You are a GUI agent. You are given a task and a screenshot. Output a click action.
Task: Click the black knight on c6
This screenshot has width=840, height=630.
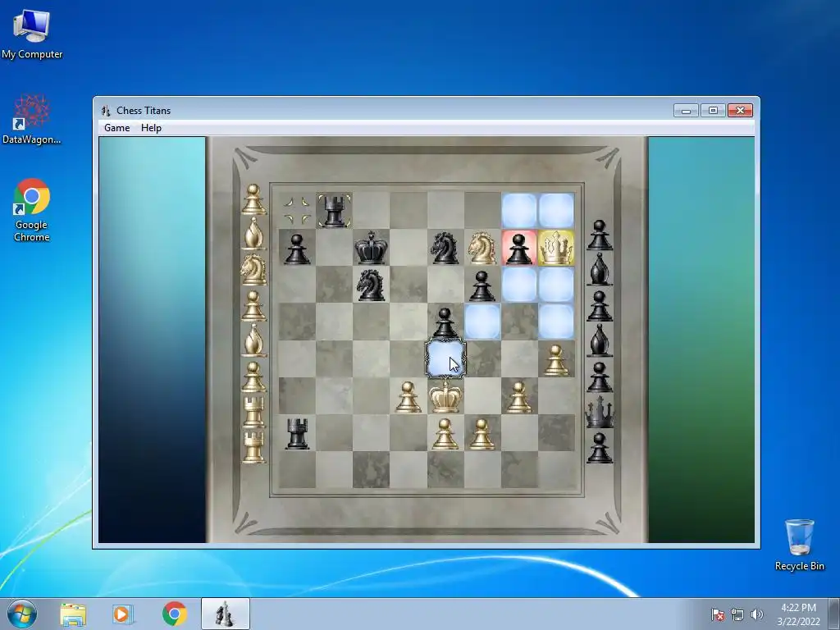coord(371,285)
